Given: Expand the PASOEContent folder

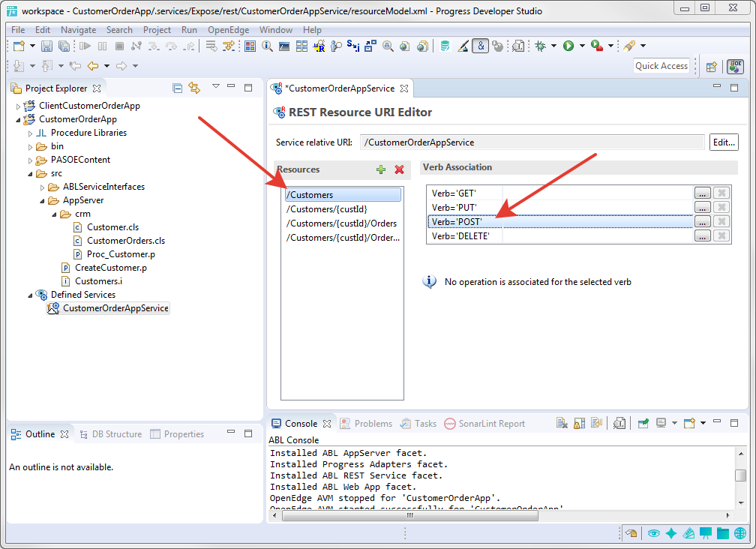Looking at the screenshot, I should (30, 160).
